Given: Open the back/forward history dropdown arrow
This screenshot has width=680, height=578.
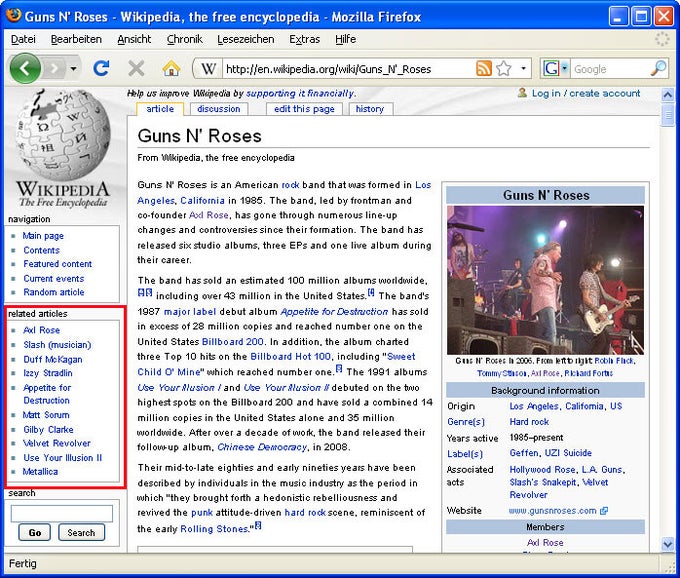Looking at the screenshot, I should tap(73, 68).
